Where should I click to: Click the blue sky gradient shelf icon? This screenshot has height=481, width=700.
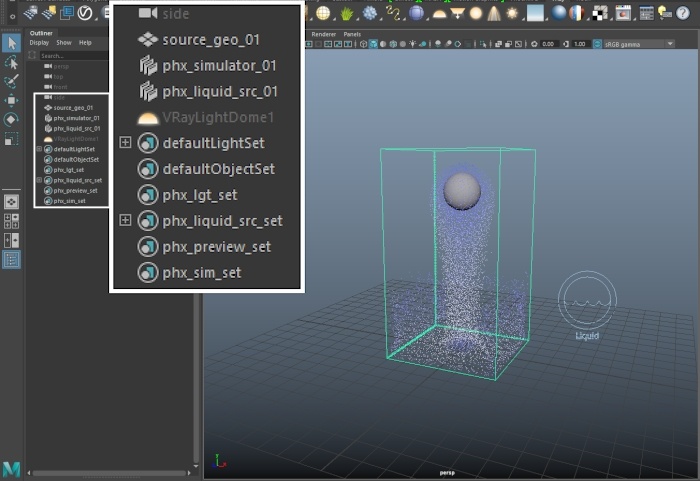point(535,13)
